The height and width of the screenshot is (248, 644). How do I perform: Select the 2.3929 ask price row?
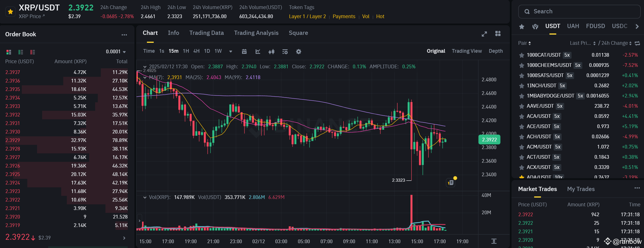(x=67, y=140)
